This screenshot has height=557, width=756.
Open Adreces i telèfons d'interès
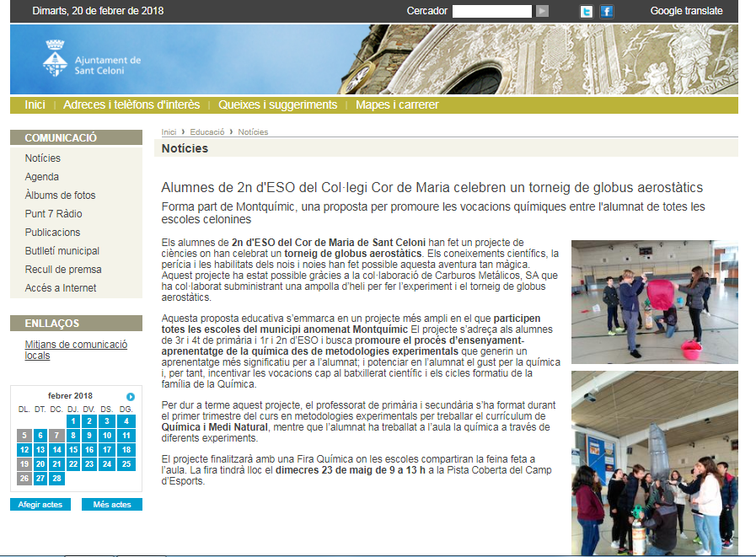[131, 104]
